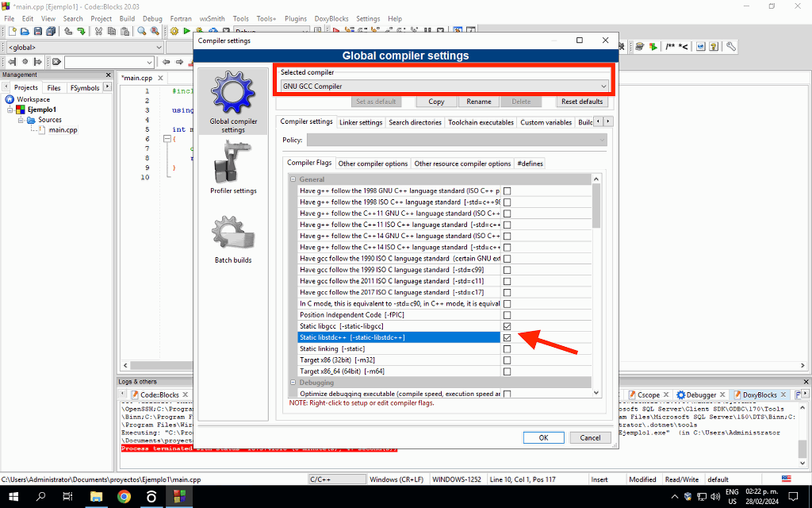The width and height of the screenshot is (812, 508).
Task: Click the DoxyBlocks line comment icon
Action: pyautogui.click(x=684, y=47)
